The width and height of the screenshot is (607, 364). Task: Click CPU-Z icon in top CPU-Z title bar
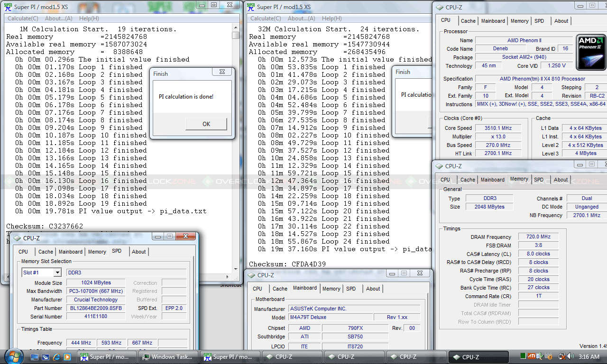439,7
